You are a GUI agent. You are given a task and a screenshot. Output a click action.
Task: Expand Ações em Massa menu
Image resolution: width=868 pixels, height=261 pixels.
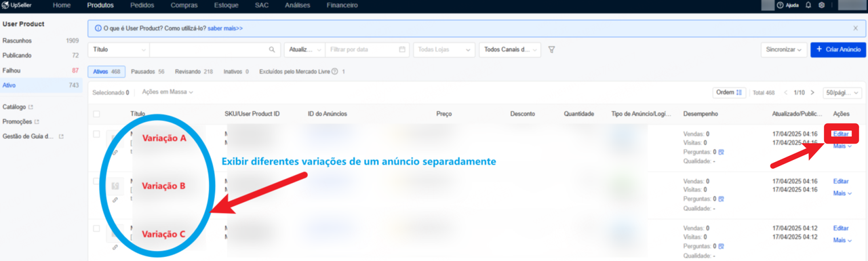click(167, 92)
